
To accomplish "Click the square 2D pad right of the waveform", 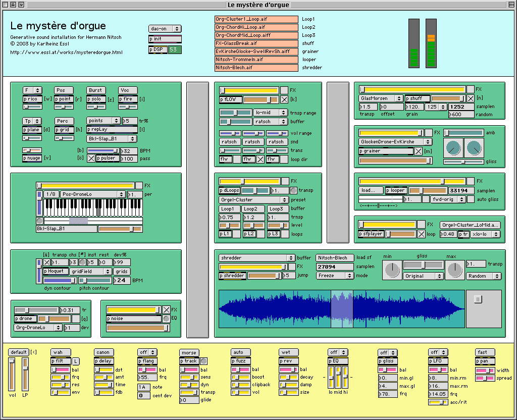I will (x=483, y=308).
